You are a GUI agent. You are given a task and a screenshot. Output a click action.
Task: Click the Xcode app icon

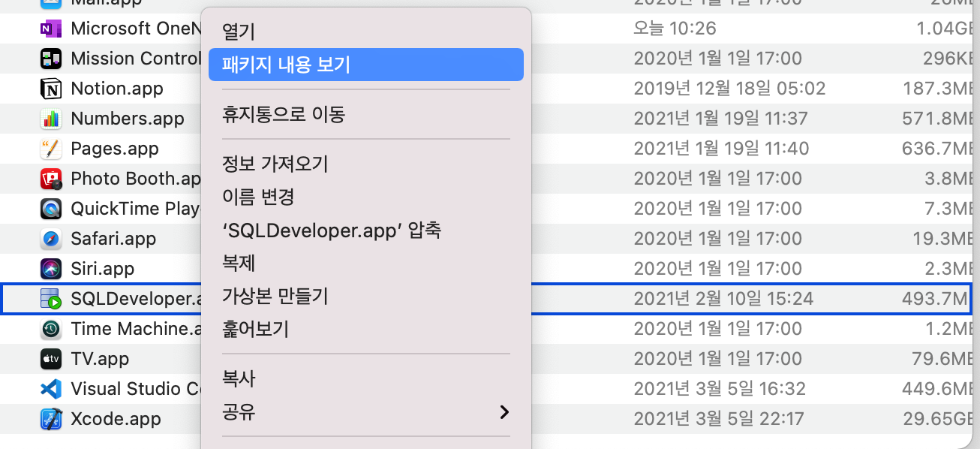coord(51,419)
